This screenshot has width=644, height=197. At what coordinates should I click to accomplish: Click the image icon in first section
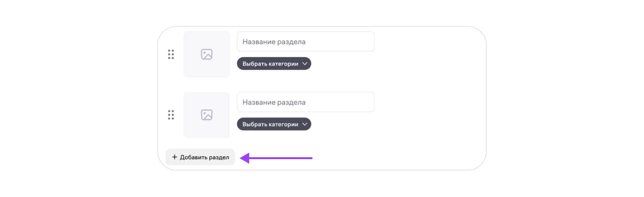point(207,55)
